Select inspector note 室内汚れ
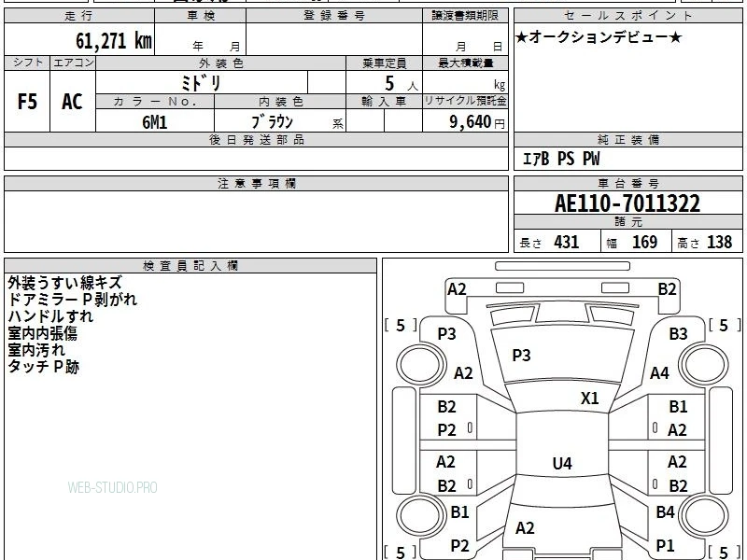 (x=36, y=349)
